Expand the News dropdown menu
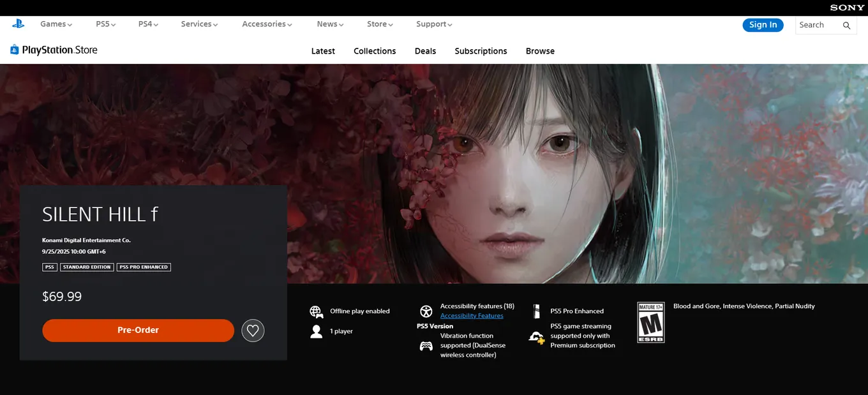Image resolution: width=868 pixels, height=395 pixels. tap(330, 24)
